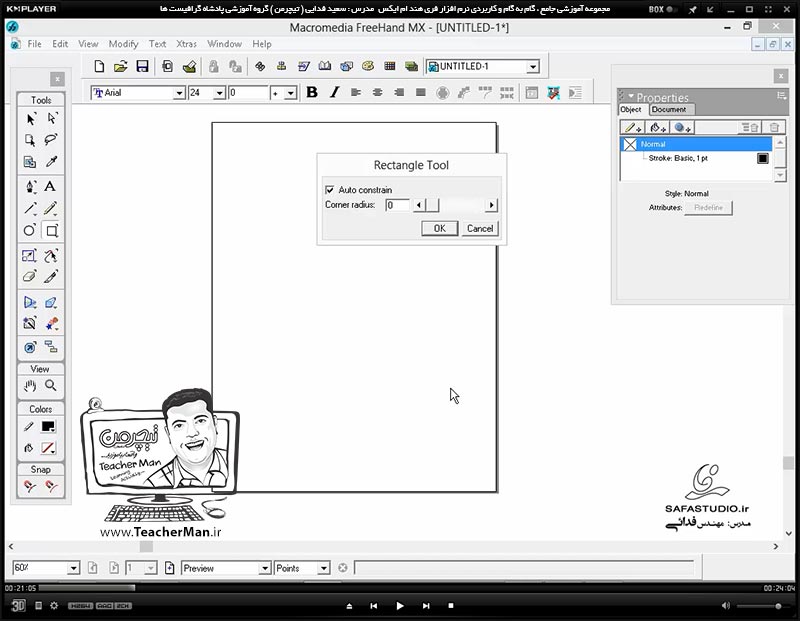Open the Preview mode dropdown

(264, 568)
